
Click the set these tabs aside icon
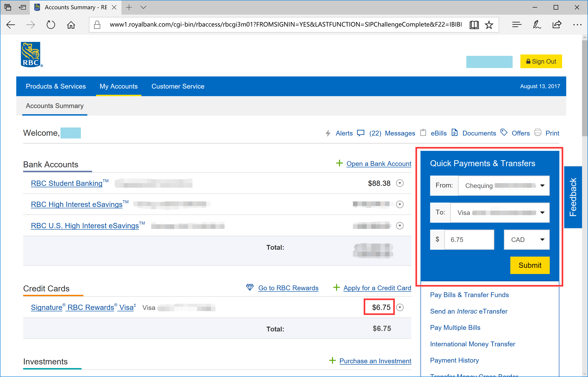[22, 7]
